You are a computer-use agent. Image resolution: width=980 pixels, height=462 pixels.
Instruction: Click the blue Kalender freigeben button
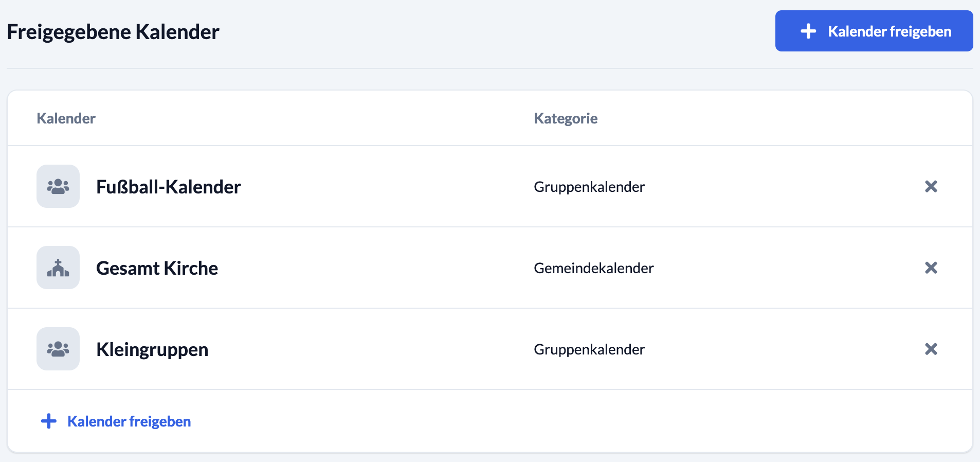point(874,31)
